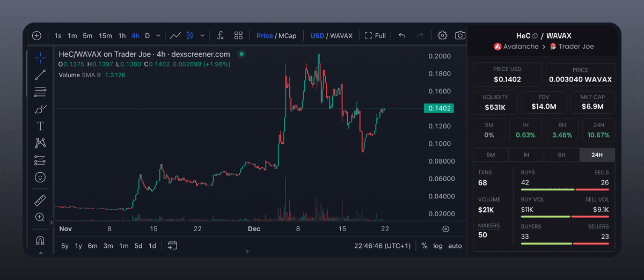Switch stats to the 24H tab
The width and height of the screenshot is (644, 280).
(597, 155)
